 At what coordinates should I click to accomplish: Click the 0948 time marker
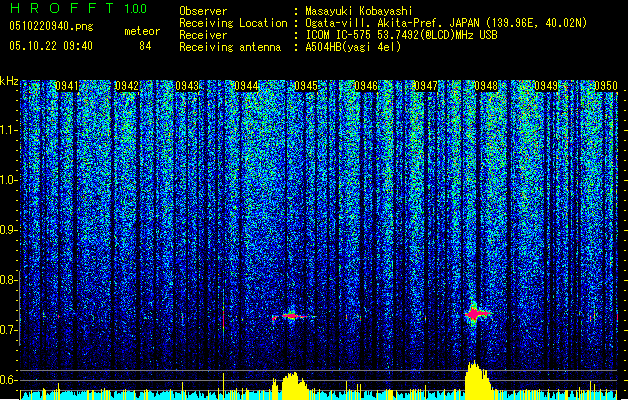[486, 86]
